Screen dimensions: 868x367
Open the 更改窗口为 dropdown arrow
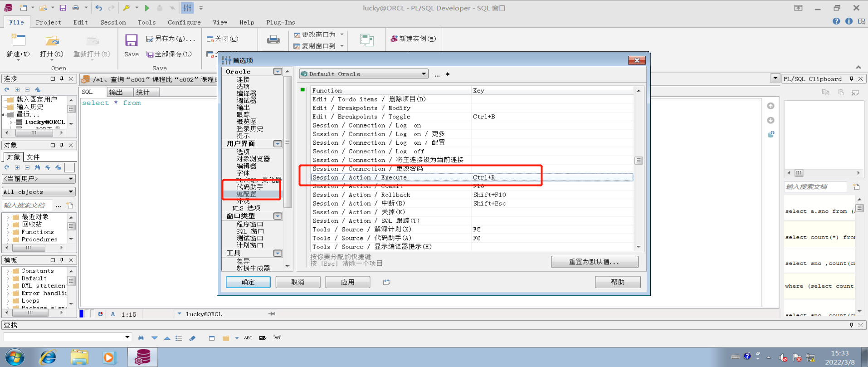[341, 34]
